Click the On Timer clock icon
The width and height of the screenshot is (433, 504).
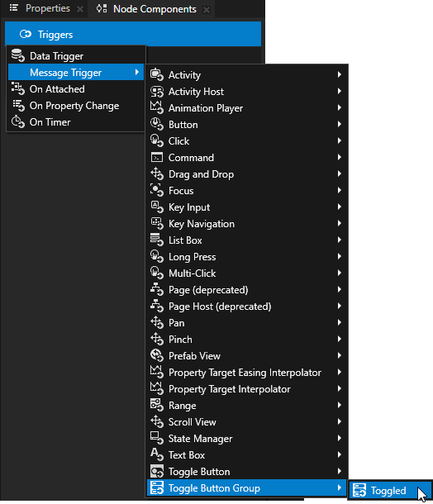coord(17,121)
